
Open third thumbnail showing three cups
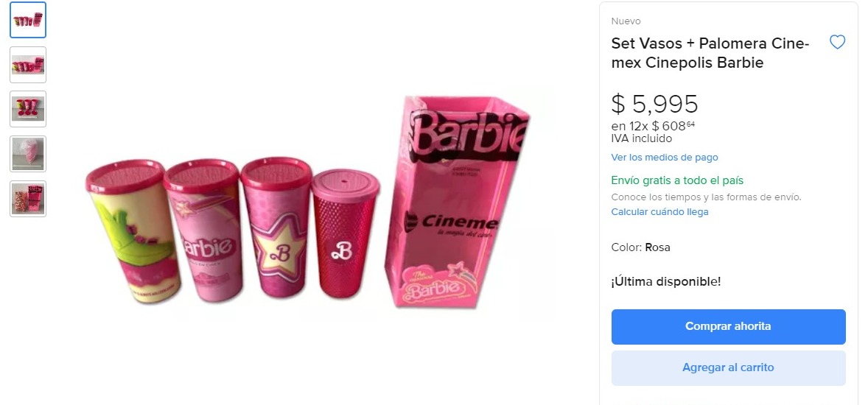pyautogui.click(x=28, y=109)
